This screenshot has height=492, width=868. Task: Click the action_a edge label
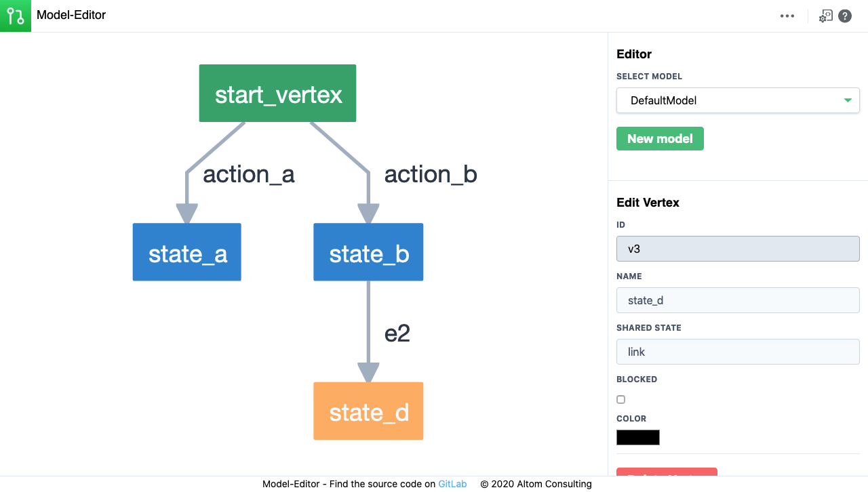pyautogui.click(x=248, y=174)
